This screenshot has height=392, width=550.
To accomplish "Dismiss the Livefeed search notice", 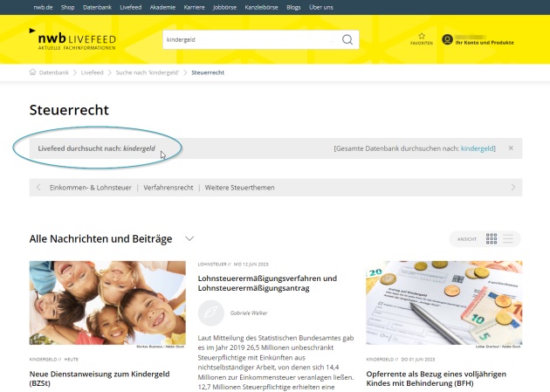I will [x=511, y=148].
